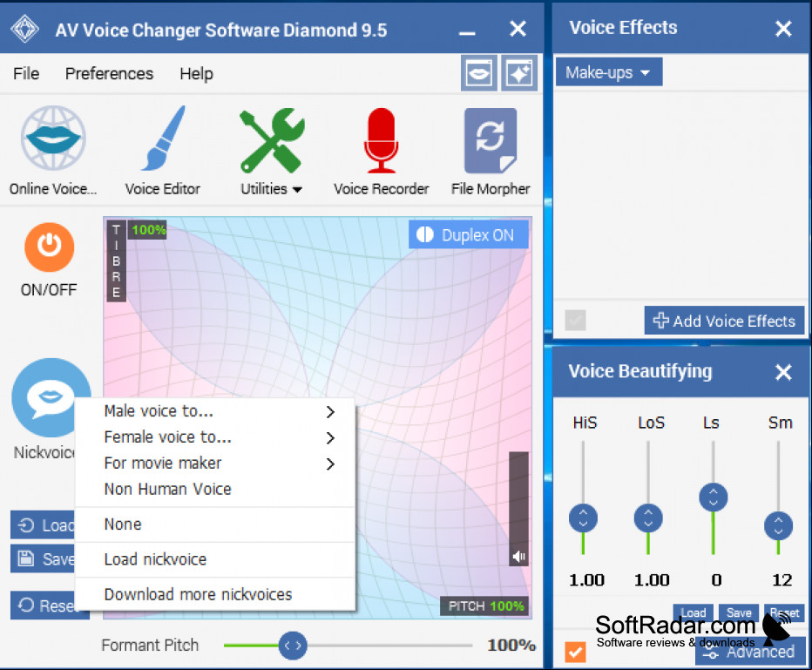This screenshot has width=812, height=670.
Task: Click the sparkle effects icon in menu bar
Action: (x=519, y=73)
